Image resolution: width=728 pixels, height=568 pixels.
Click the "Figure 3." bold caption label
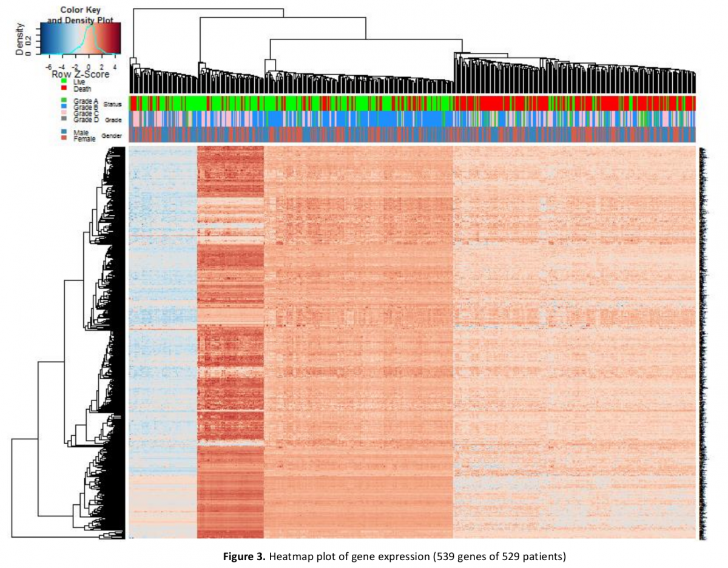click(245, 556)
